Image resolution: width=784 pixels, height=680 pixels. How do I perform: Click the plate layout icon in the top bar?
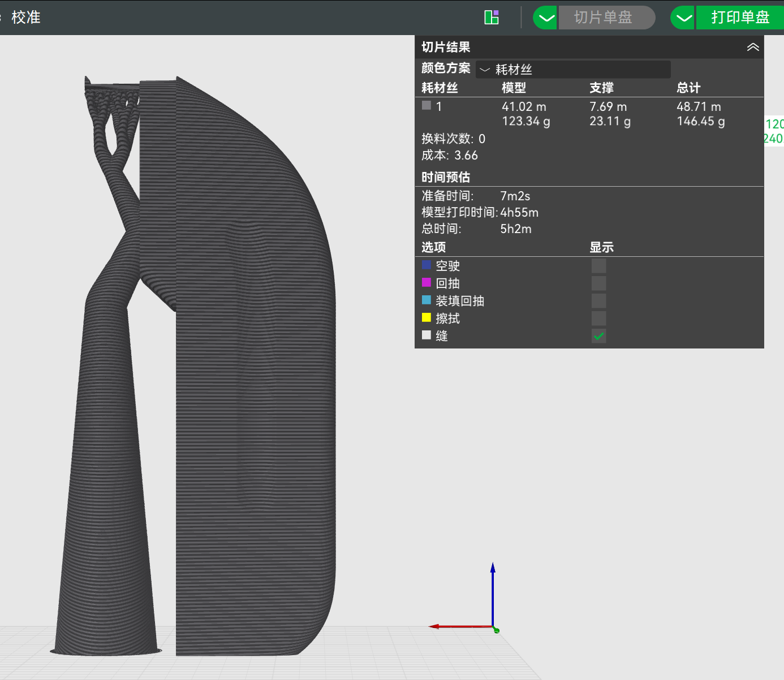pos(492,17)
